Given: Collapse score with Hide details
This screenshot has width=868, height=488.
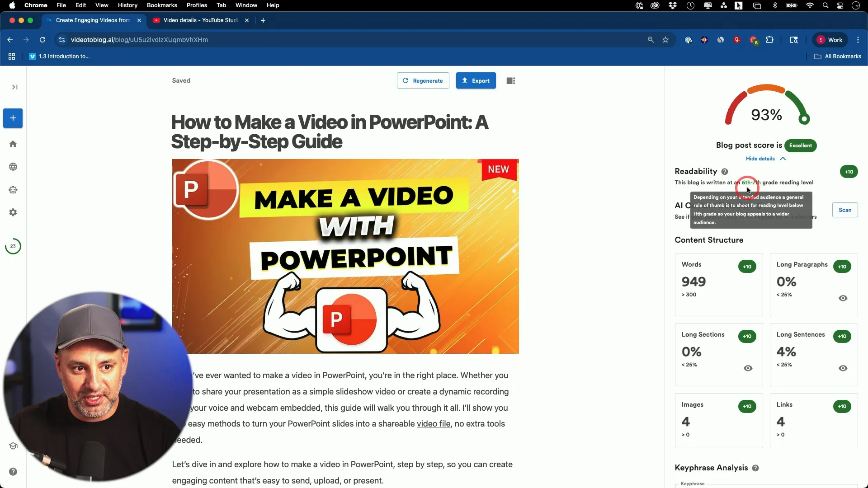Looking at the screenshot, I should 766,159.
